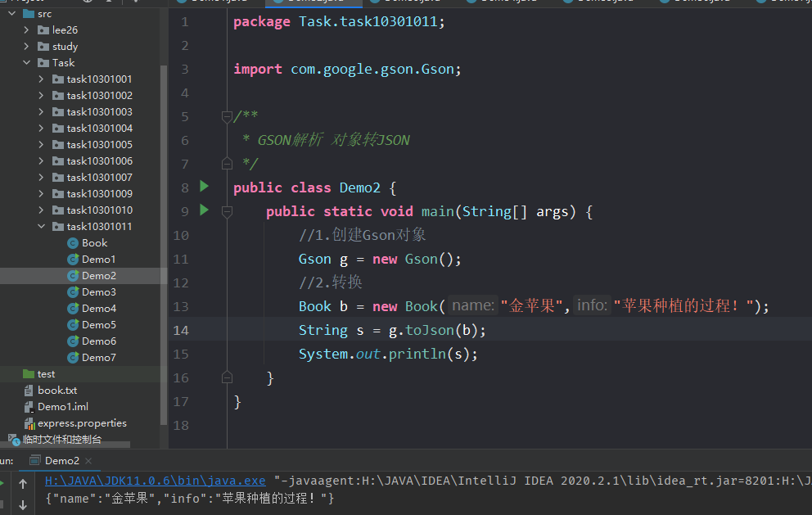This screenshot has width=812, height=515.
Task: Collapse the task10301011 package
Action: pyautogui.click(x=41, y=227)
